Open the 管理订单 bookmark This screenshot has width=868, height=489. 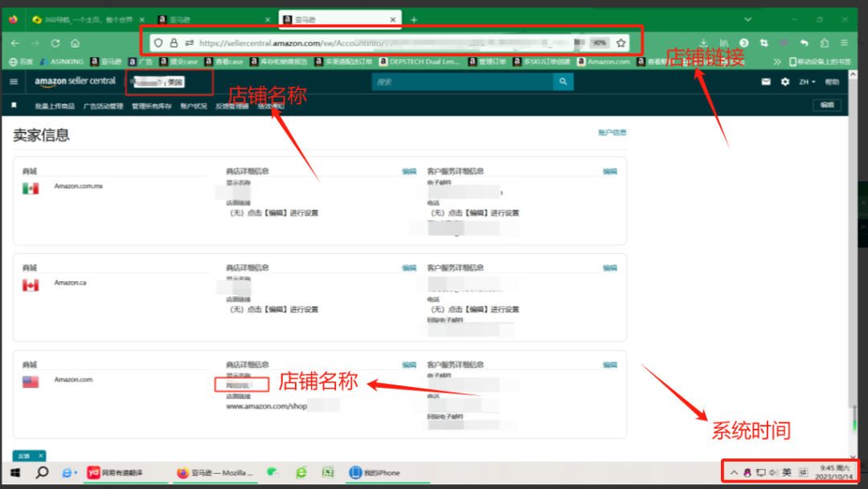pyautogui.click(x=487, y=62)
